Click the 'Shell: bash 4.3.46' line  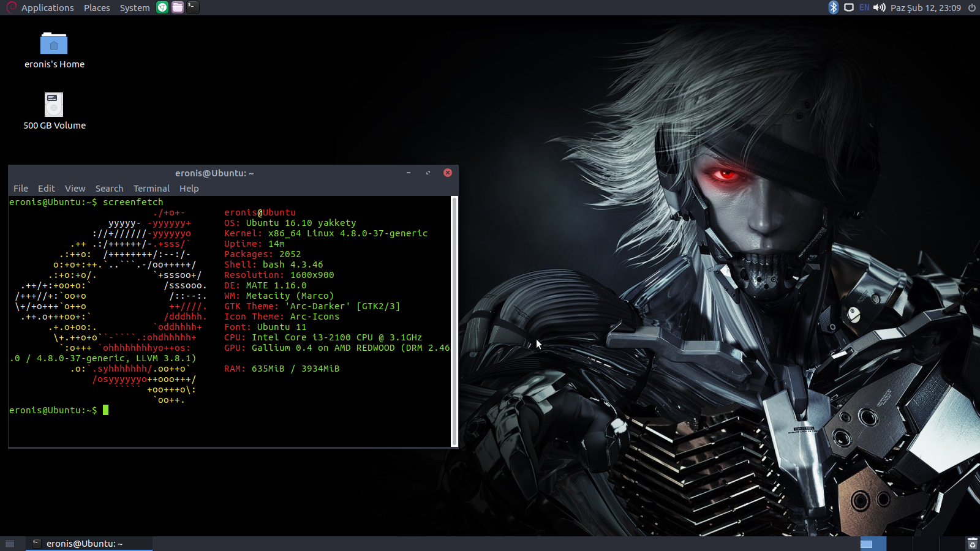[x=274, y=264]
